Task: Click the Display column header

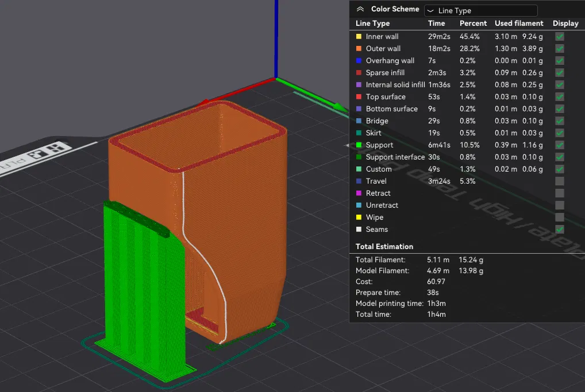Action: pyautogui.click(x=565, y=23)
